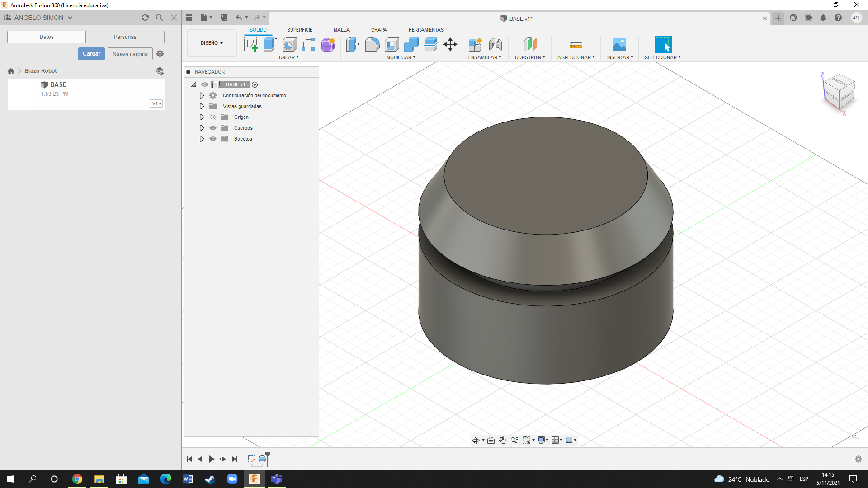Switch to the Personas tab
This screenshot has width=868, height=488.
click(x=125, y=37)
